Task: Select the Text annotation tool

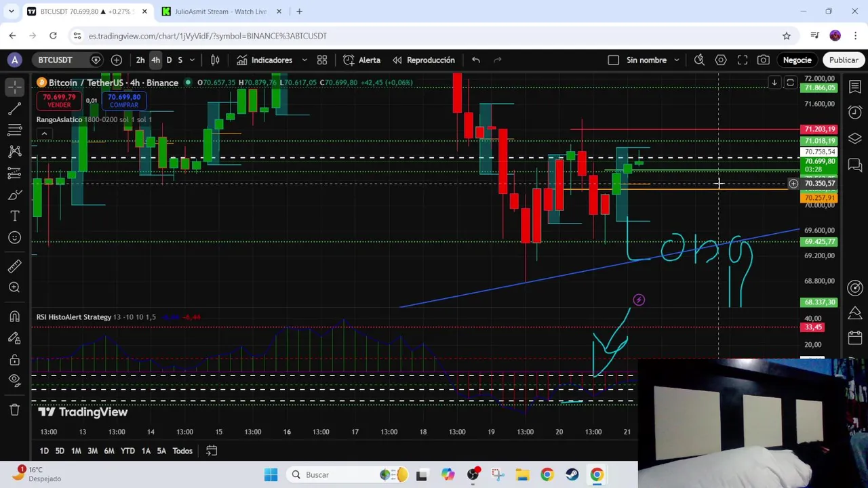Action: point(14,216)
